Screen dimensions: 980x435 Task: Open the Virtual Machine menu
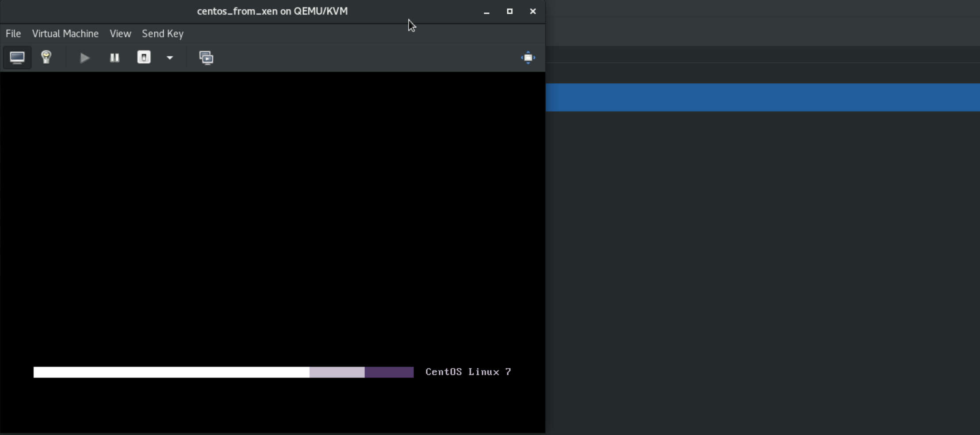coord(65,34)
